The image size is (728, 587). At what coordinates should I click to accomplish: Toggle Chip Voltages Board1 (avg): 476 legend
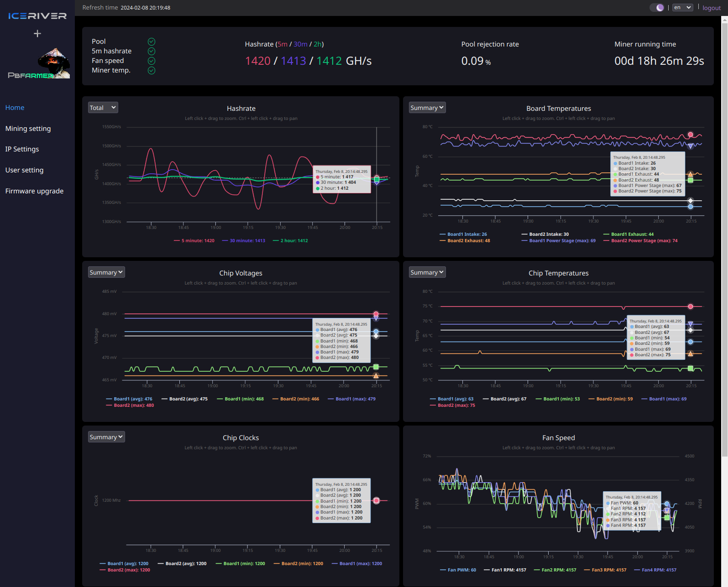pos(129,399)
